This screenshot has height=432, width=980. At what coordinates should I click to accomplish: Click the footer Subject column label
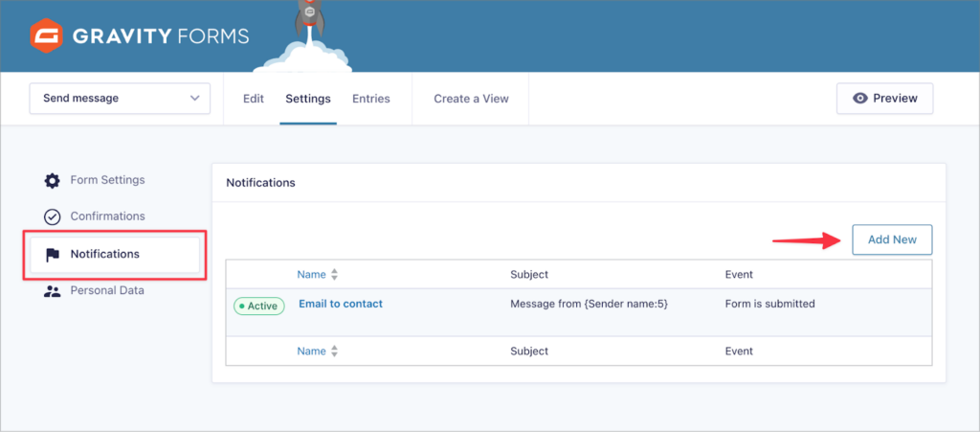[x=529, y=352]
